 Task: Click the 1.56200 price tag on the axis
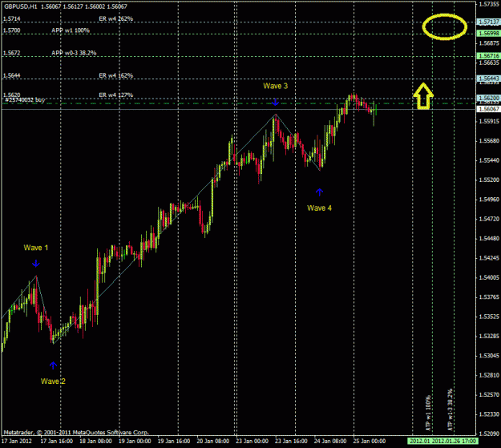pyautogui.click(x=488, y=98)
